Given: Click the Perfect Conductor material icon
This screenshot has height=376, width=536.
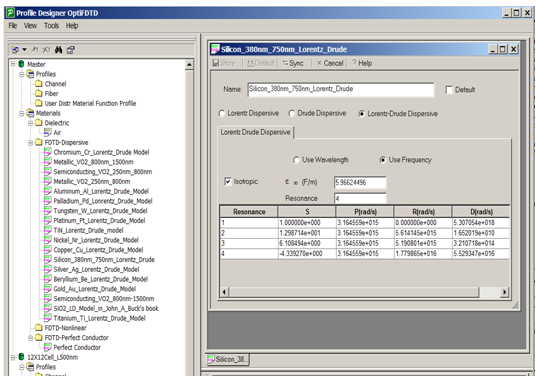Looking at the screenshot, I should (x=48, y=347).
